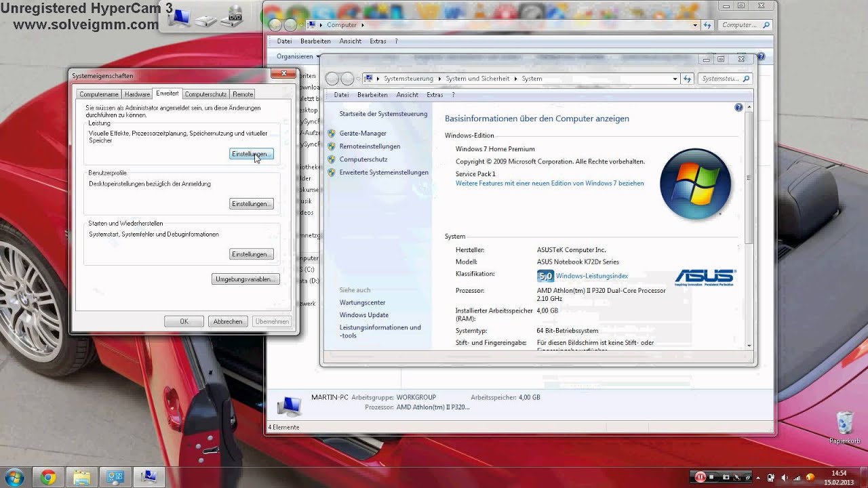
Task: Expand the arrow after Computer breadcrumb
Action: pyautogui.click(x=363, y=25)
